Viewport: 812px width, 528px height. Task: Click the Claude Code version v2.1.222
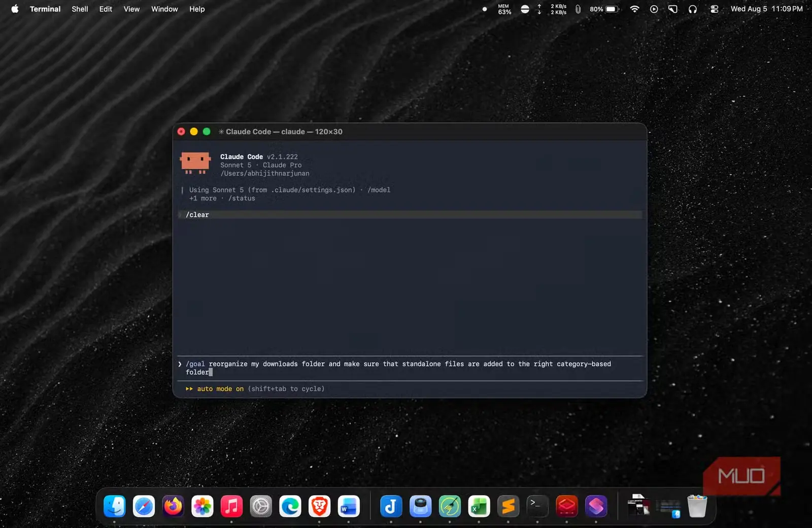click(x=282, y=157)
